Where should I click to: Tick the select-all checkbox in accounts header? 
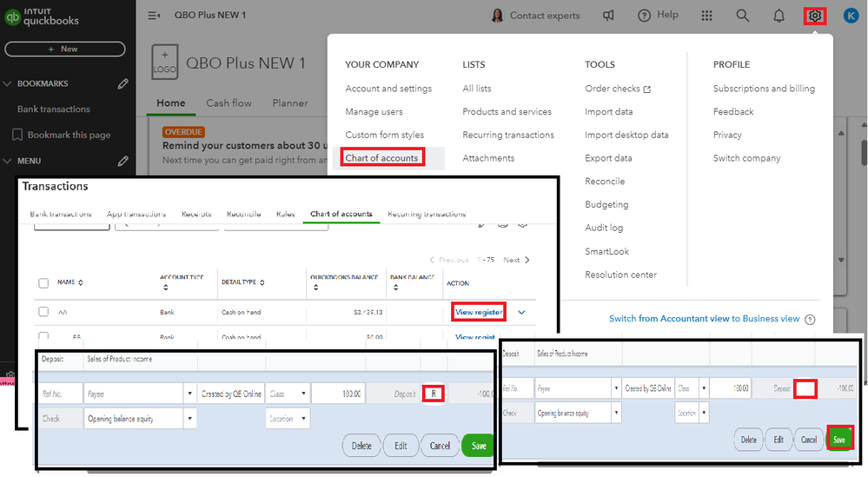43,283
